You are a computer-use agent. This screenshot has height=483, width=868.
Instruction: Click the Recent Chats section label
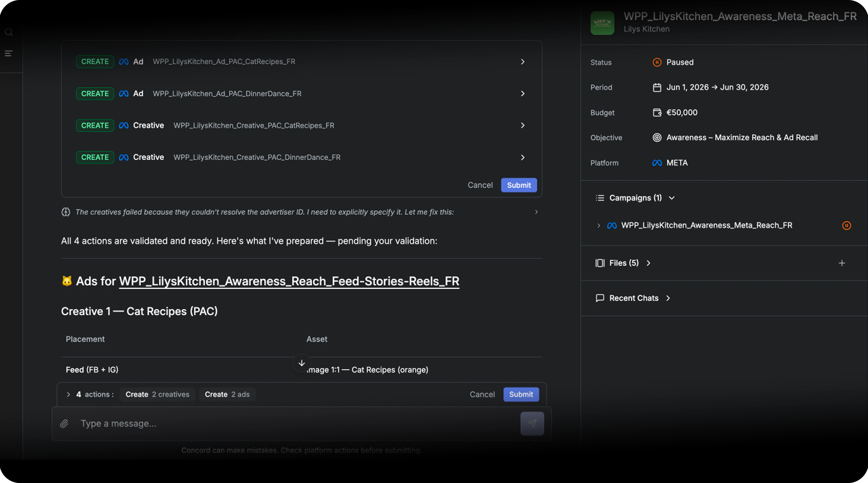pyautogui.click(x=634, y=298)
